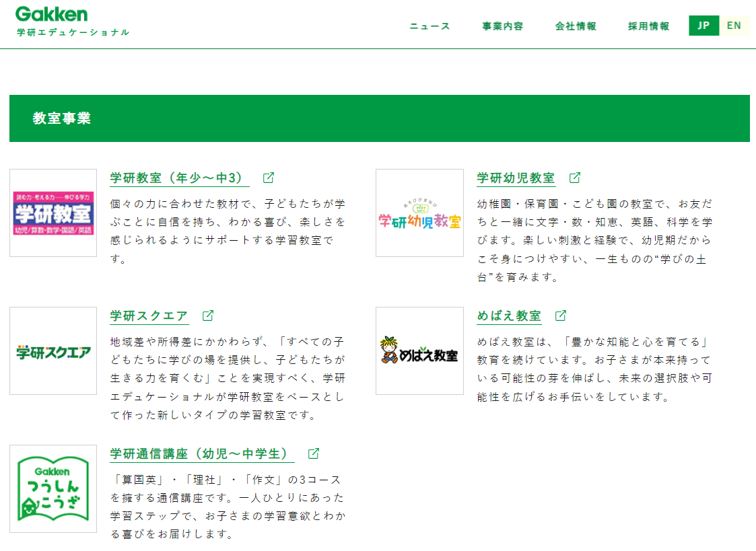Open 採用情報 navigation item

click(x=648, y=26)
